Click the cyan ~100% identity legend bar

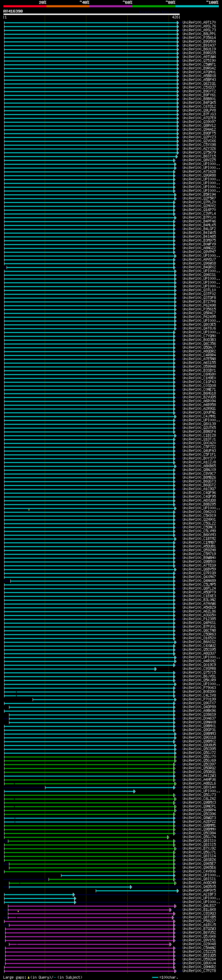197,6
